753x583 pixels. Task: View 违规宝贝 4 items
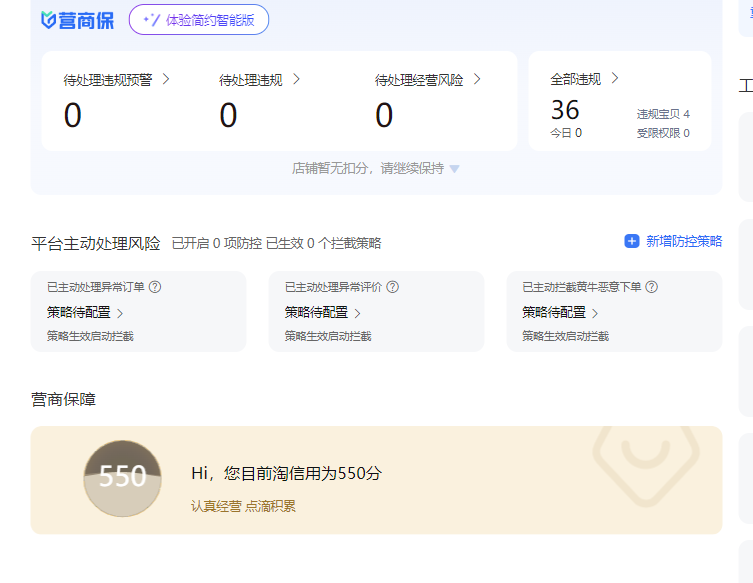point(662,114)
